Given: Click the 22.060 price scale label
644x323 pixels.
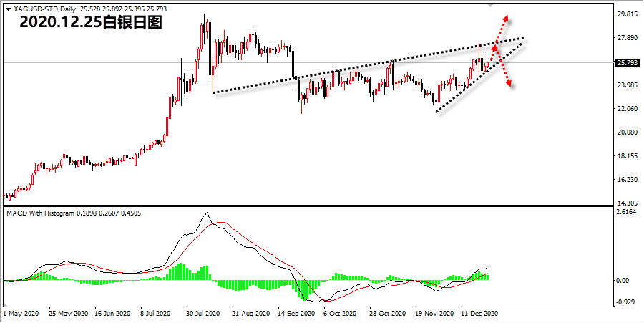Looking at the screenshot, I should (627, 108).
